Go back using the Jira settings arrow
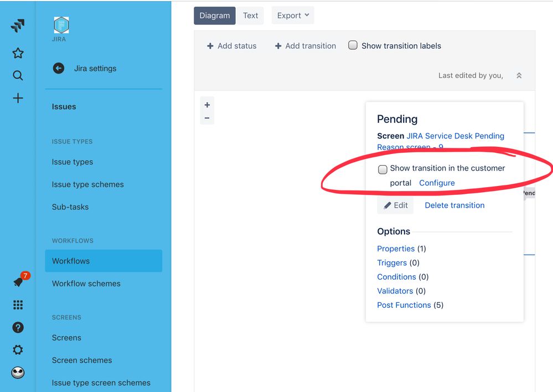Screen dimensions: 553x392 59,68
